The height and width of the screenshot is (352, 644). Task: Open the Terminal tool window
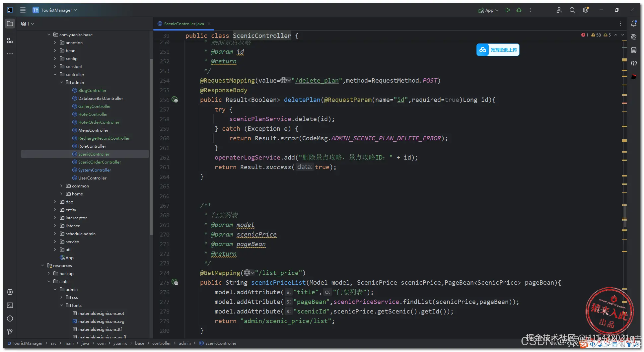tap(10, 305)
